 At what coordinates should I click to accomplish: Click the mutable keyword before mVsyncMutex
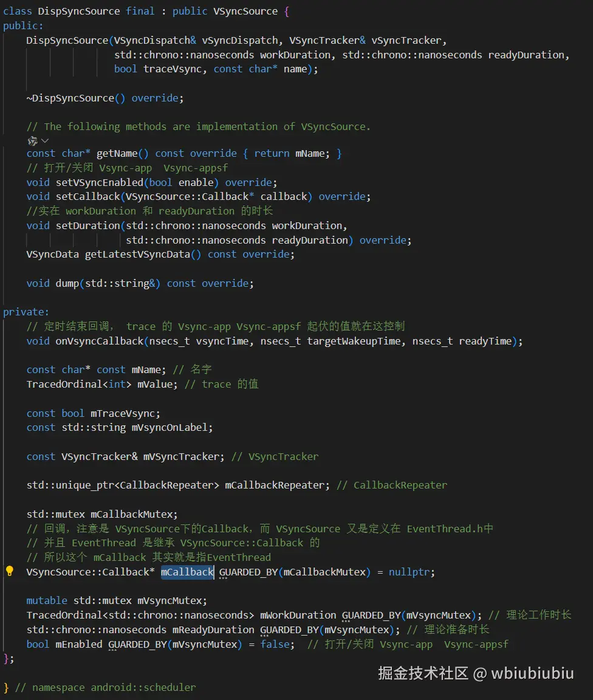[x=46, y=600]
